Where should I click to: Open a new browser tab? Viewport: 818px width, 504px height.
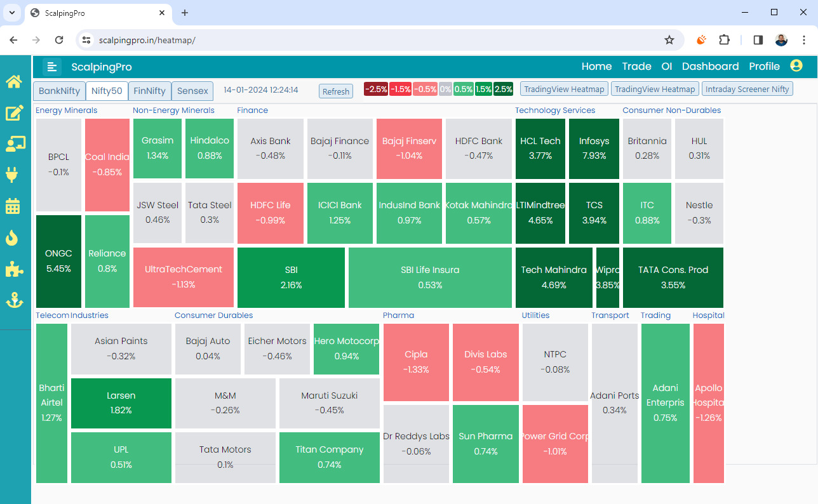pos(185,13)
